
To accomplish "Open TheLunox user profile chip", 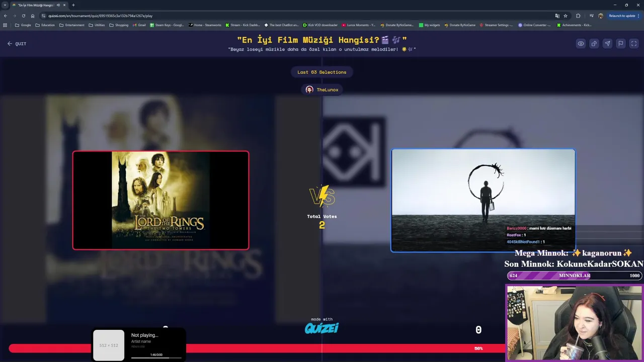I will (x=322, y=89).
